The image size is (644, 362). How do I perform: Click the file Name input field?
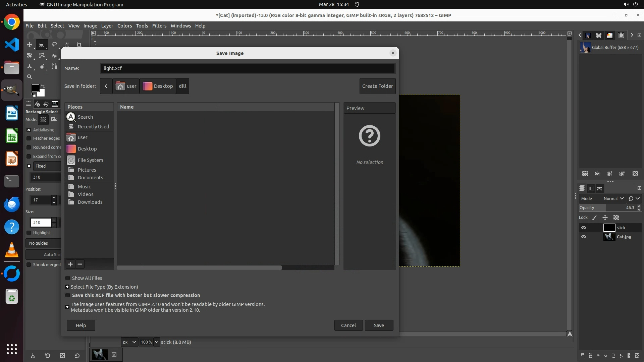248,68
